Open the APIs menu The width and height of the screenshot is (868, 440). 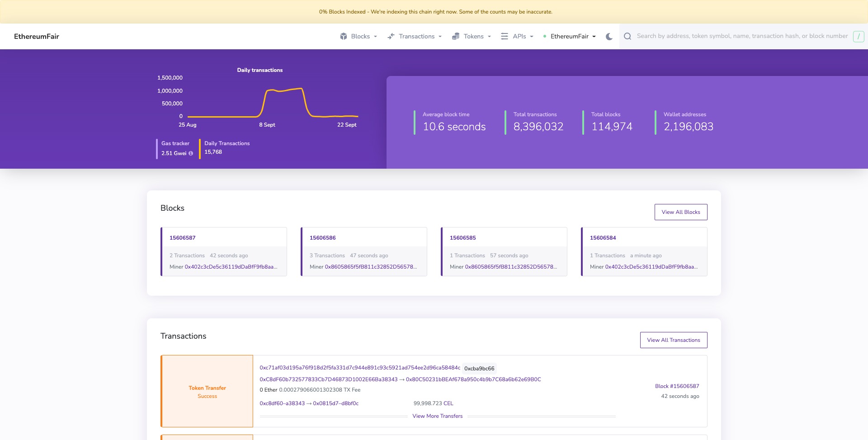519,36
